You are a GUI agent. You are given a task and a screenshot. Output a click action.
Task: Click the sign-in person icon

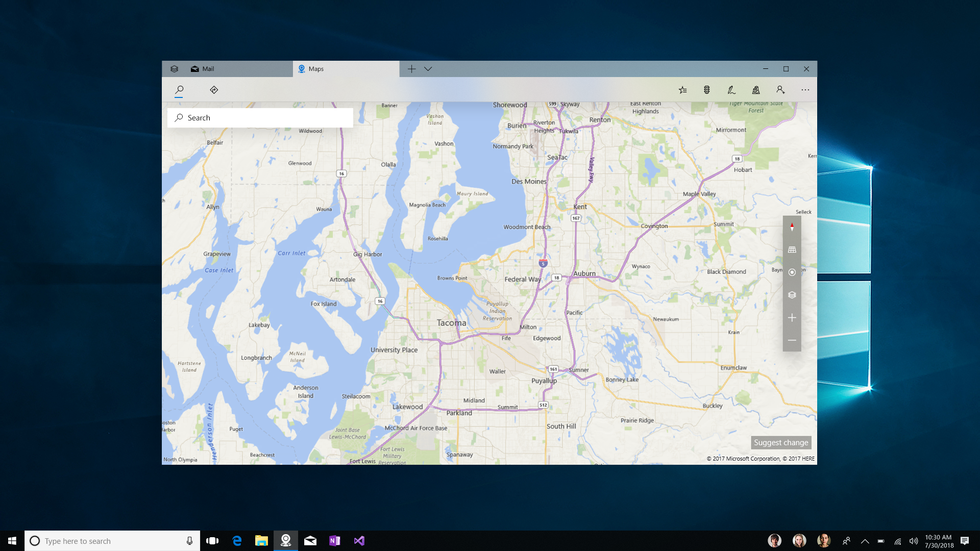click(x=780, y=90)
